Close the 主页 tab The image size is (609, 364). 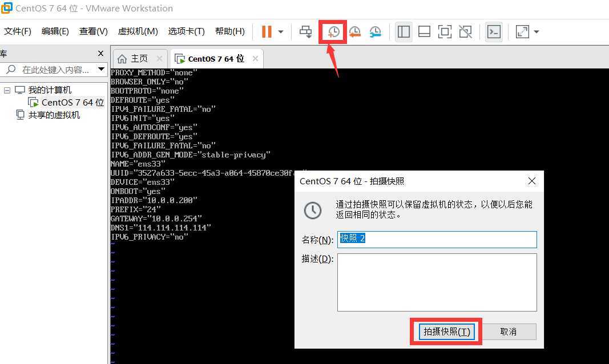click(x=159, y=58)
